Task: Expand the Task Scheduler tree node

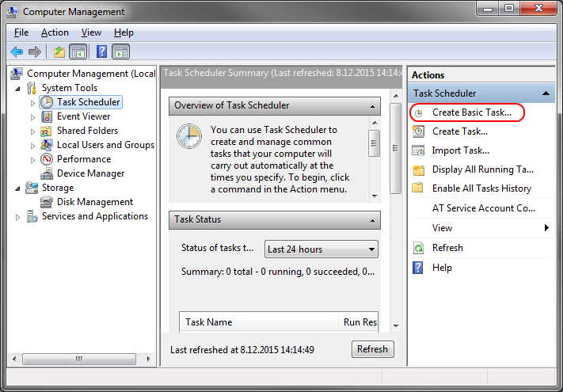Action: [32, 103]
